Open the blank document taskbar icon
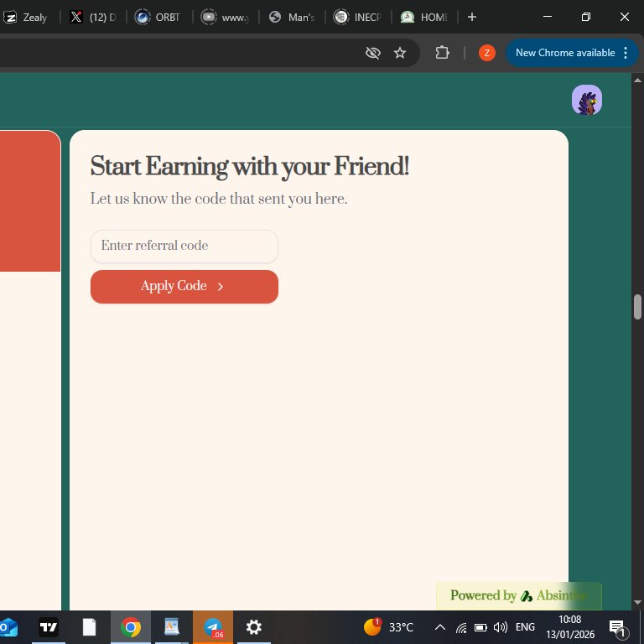The width and height of the screenshot is (644, 644). point(89,627)
